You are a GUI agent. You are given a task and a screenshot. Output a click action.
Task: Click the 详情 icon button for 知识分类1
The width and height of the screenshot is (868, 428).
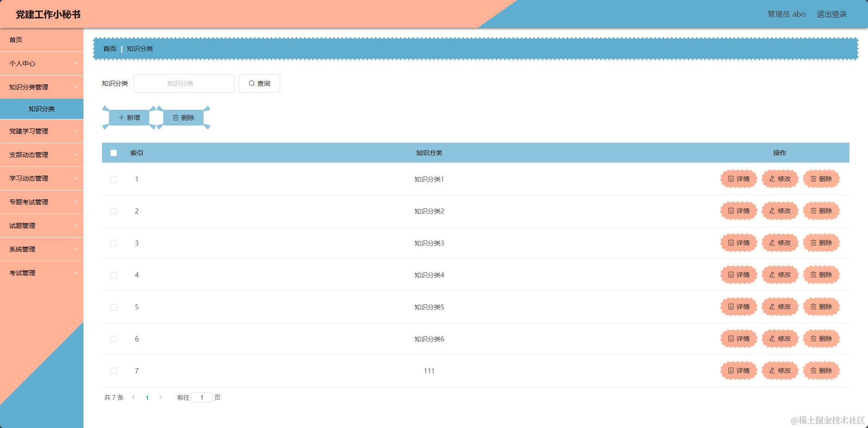pos(739,179)
